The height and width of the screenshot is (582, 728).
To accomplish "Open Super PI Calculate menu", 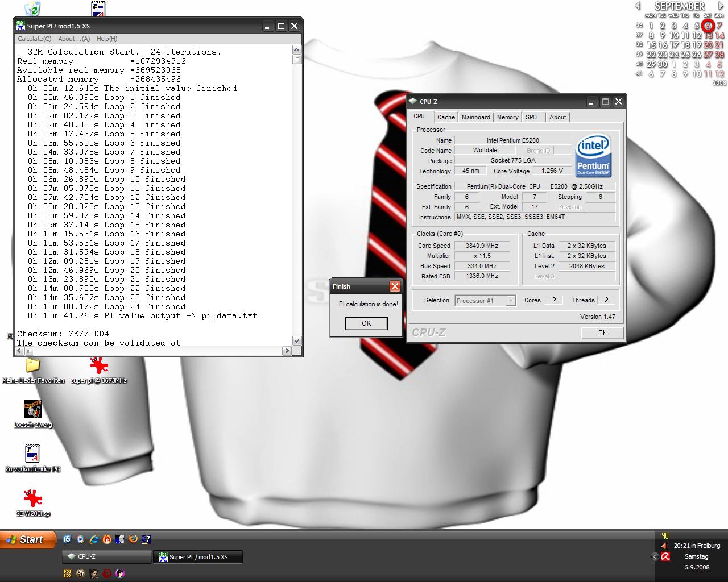I will pyautogui.click(x=34, y=39).
